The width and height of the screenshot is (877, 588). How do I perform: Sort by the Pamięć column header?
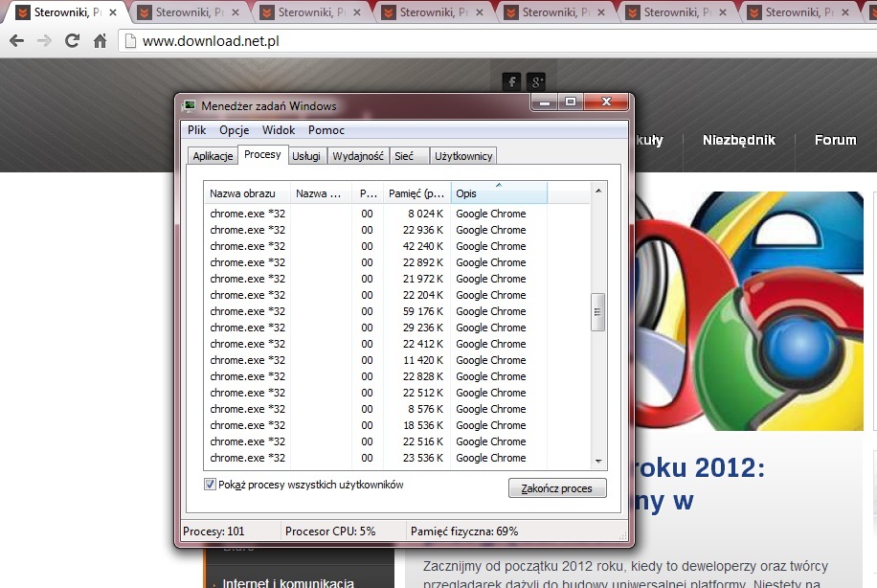click(416, 193)
